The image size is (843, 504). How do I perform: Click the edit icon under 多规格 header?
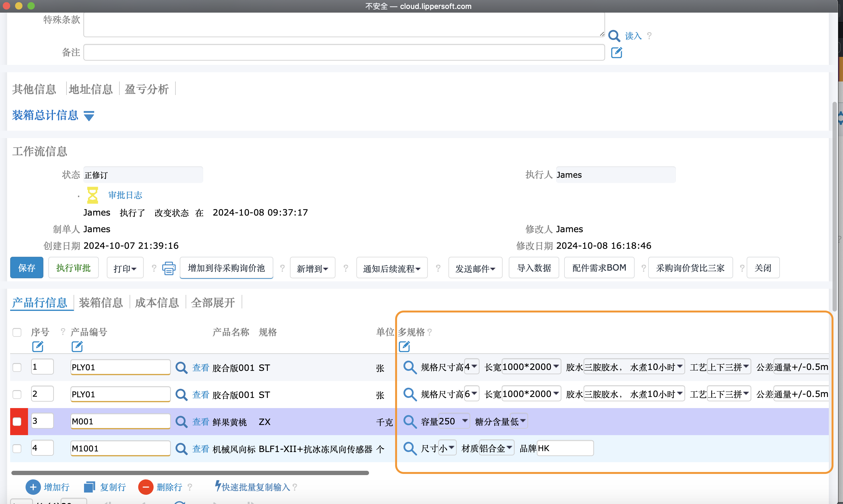point(404,347)
